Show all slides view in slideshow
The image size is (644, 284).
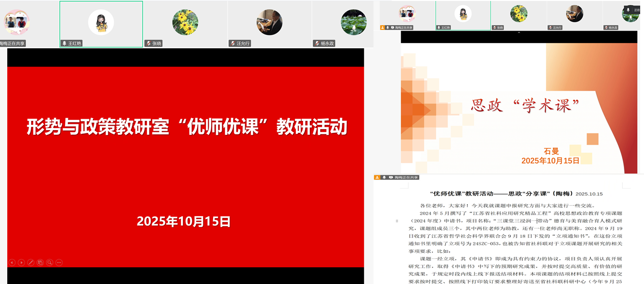coord(40,262)
